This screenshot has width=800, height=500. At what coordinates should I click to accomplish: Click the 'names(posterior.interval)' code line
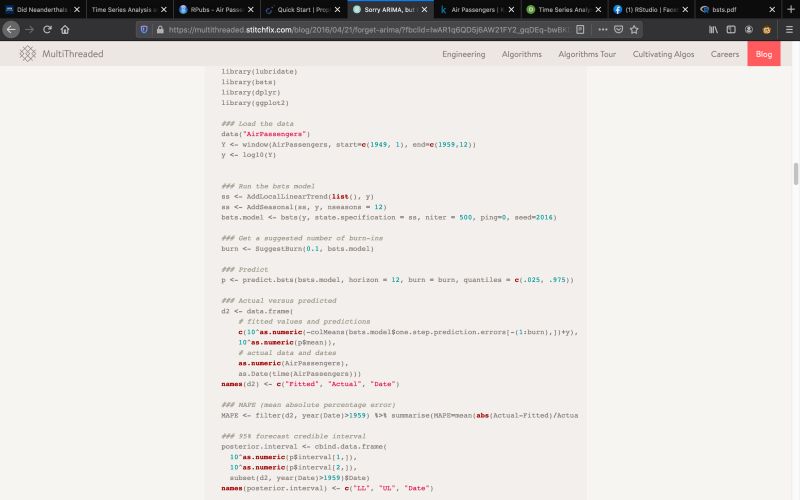[x=327, y=488]
